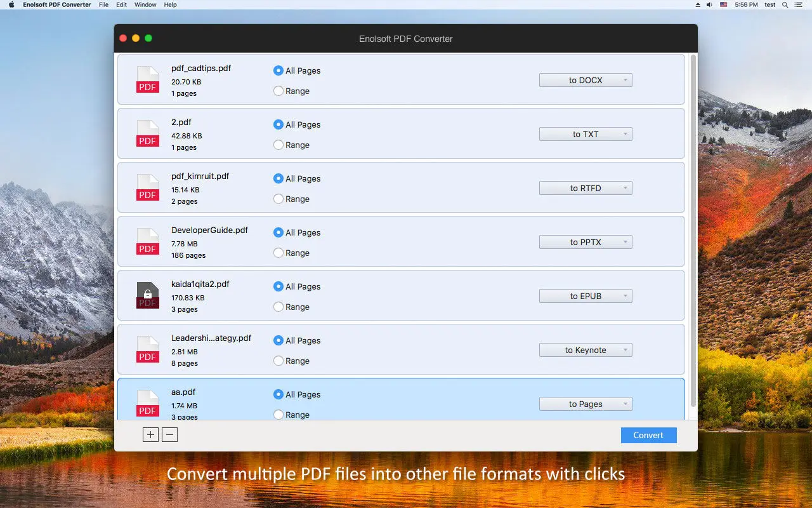This screenshot has width=812, height=508.
Task: Add a new PDF file with the plus button
Action: point(150,434)
